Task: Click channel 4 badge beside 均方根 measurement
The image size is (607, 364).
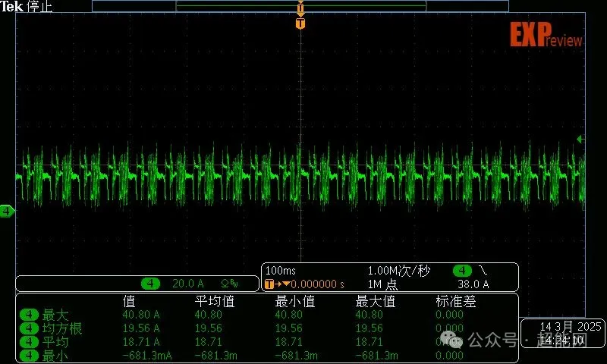Action: tap(29, 328)
